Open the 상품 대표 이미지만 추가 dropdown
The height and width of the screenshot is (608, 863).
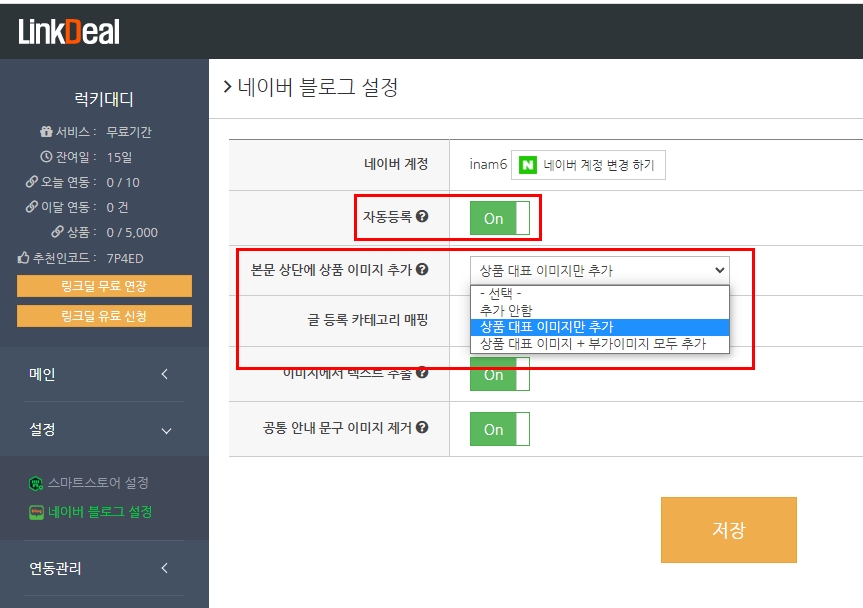click(600, 270)
